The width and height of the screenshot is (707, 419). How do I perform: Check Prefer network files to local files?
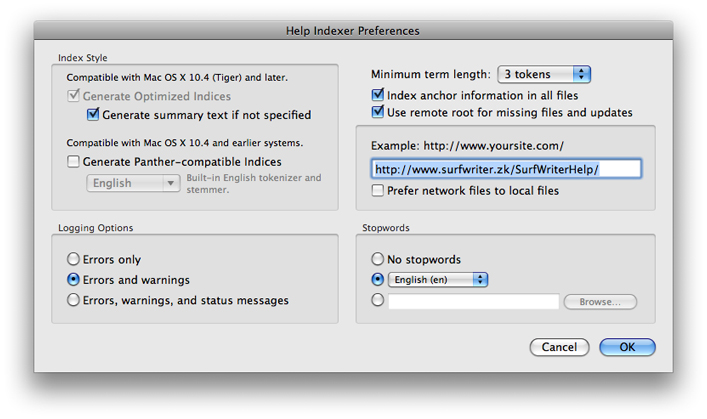click(x=378, y=190)
